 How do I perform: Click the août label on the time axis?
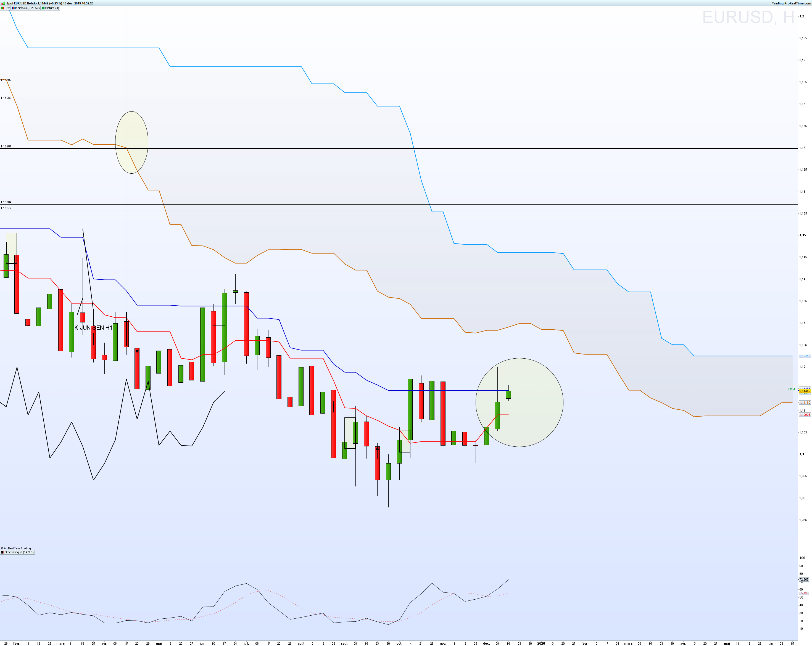(301, 643)
